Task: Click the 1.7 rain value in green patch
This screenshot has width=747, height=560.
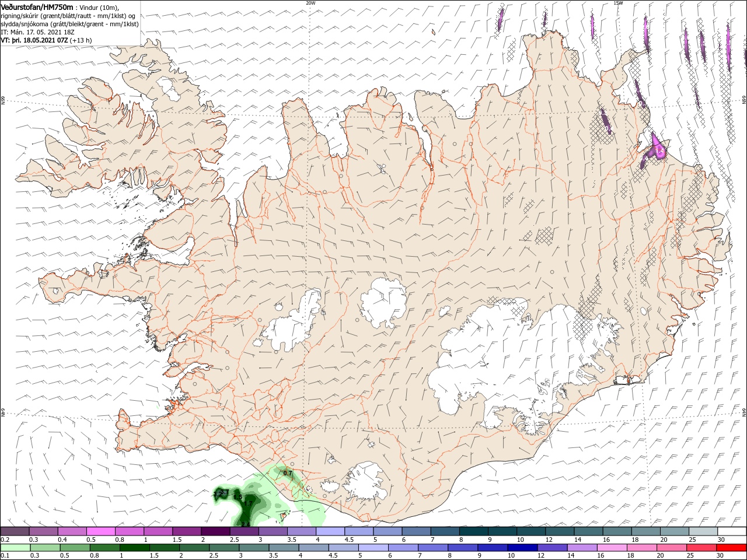Action: (248, 503)
